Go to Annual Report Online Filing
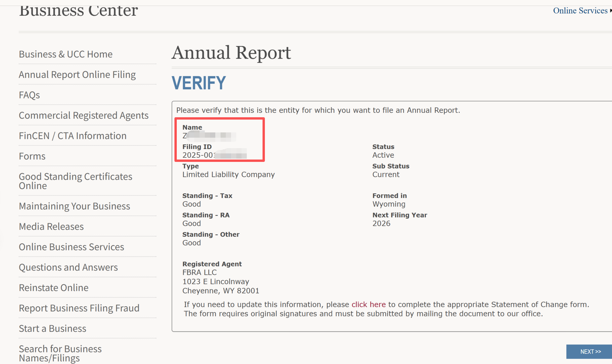The height and width of the screenshot is (364, 612). pos(77,75)
